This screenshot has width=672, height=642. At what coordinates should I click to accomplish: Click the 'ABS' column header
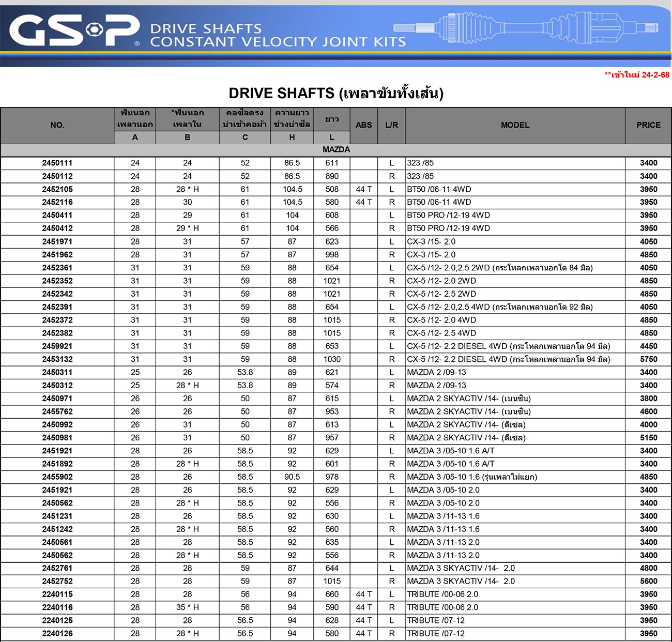(364, 125)
